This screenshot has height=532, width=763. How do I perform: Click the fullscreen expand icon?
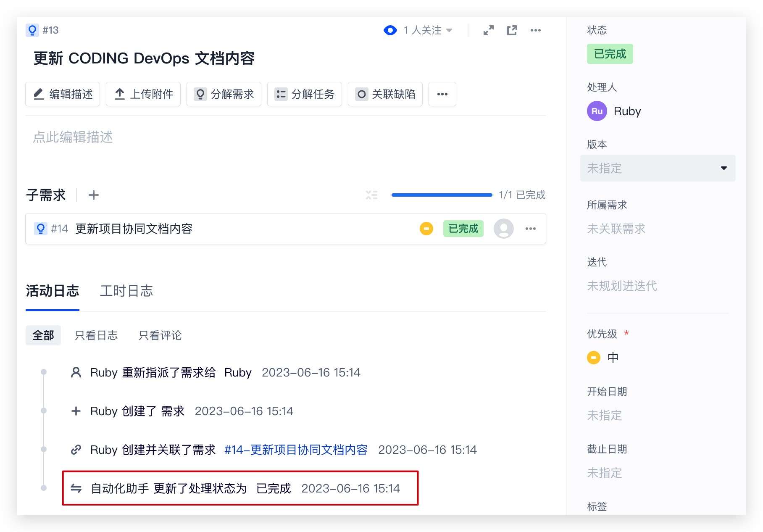tap(488, 30)
